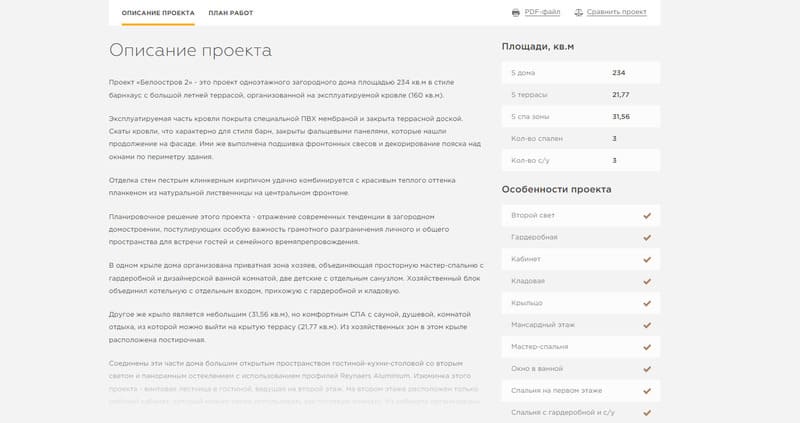
Task: Click the printer icon next to PDF-файл
Action: (516, 12)
